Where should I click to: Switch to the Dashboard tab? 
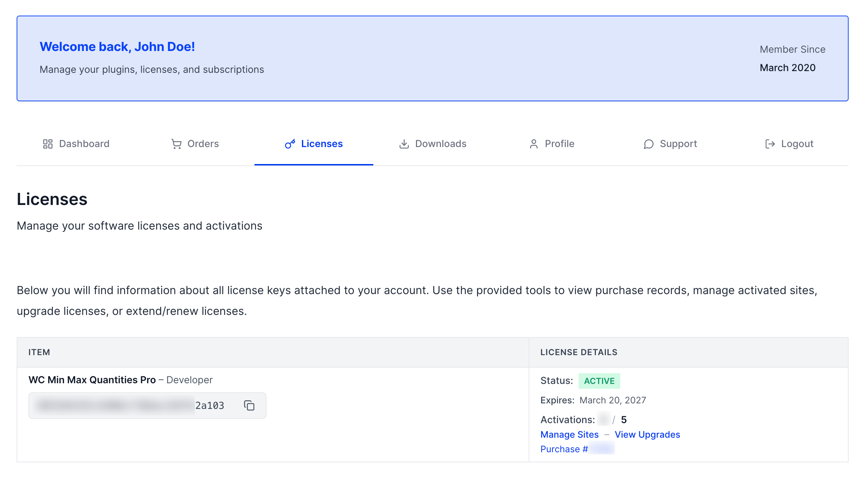point(84,144)
